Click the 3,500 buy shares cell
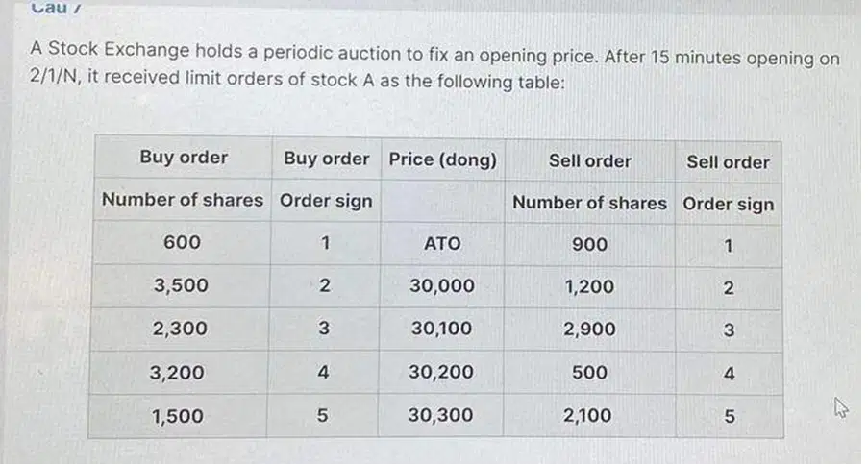The image size is (868, 464). [x=181, y=284]
